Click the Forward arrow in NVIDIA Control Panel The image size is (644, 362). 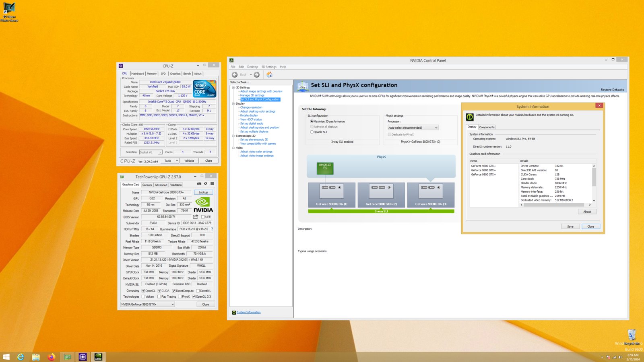click(256, 74)
